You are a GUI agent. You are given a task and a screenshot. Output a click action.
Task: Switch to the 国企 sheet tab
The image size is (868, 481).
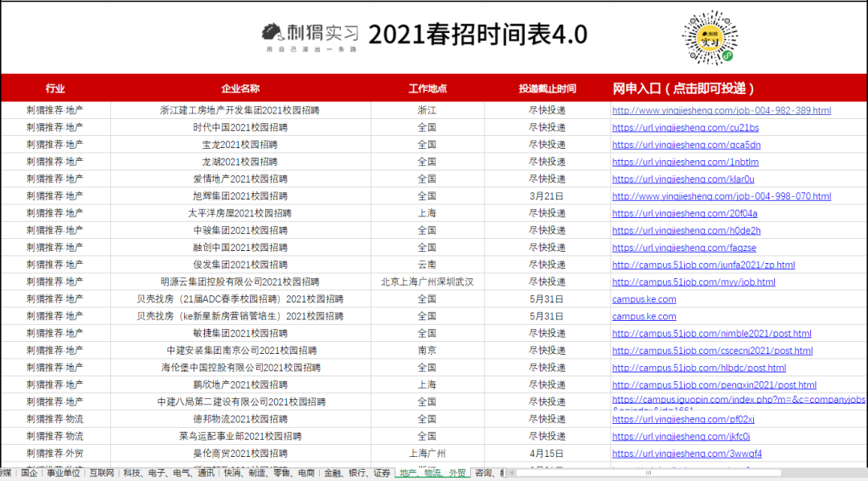pos(29,473)
